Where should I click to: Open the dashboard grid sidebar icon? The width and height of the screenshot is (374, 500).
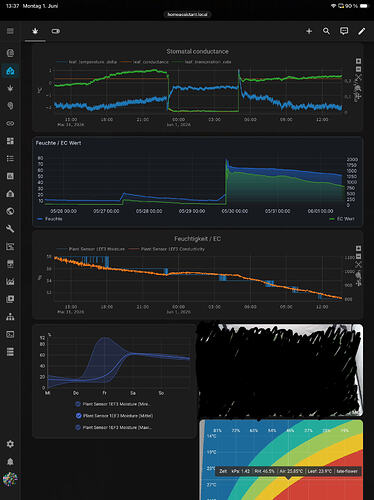[x=10, y=141]
